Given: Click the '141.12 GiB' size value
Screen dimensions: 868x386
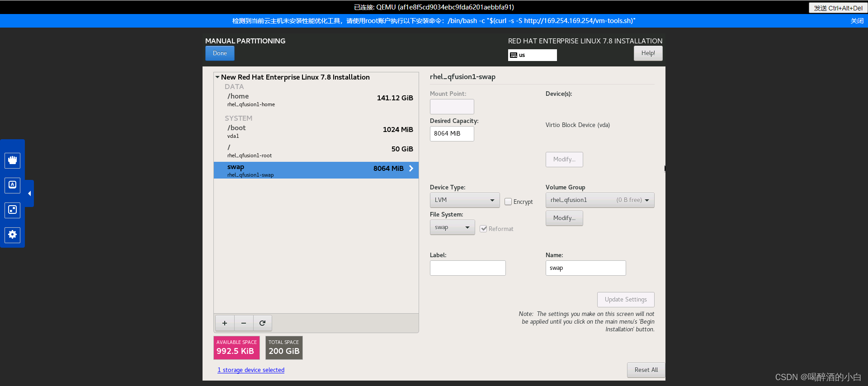Looking at the screenshot, I should pos(395,98).
